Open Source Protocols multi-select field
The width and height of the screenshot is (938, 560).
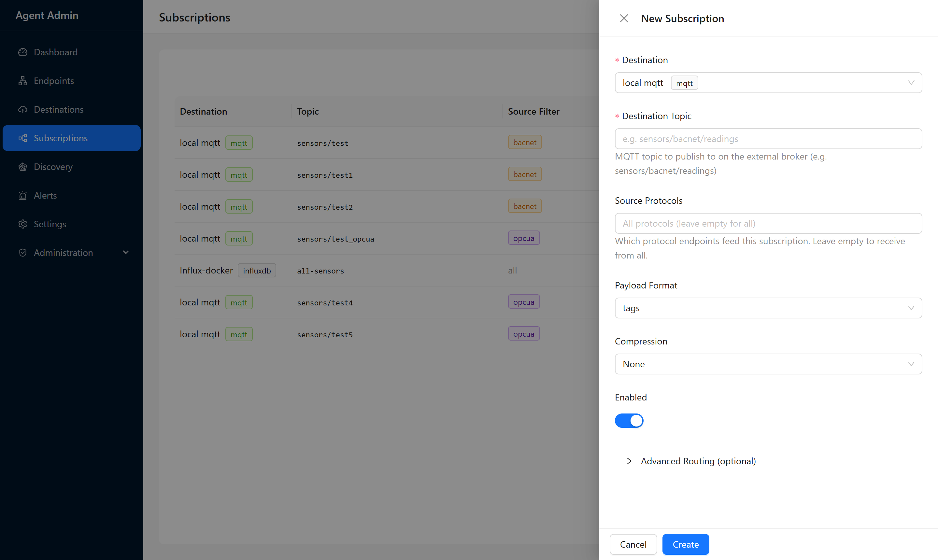(768, 223)
